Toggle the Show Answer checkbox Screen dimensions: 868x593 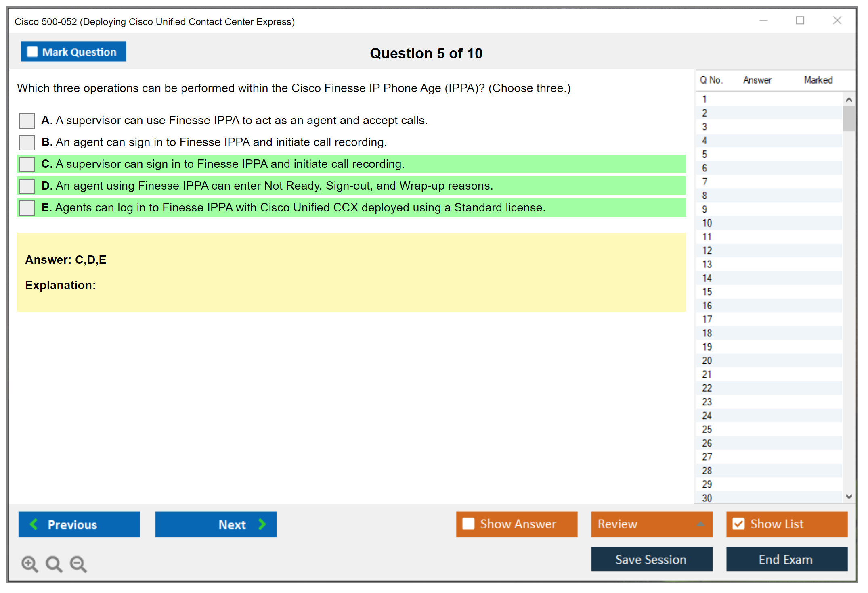pyautogui.click(x=468, y=524)
